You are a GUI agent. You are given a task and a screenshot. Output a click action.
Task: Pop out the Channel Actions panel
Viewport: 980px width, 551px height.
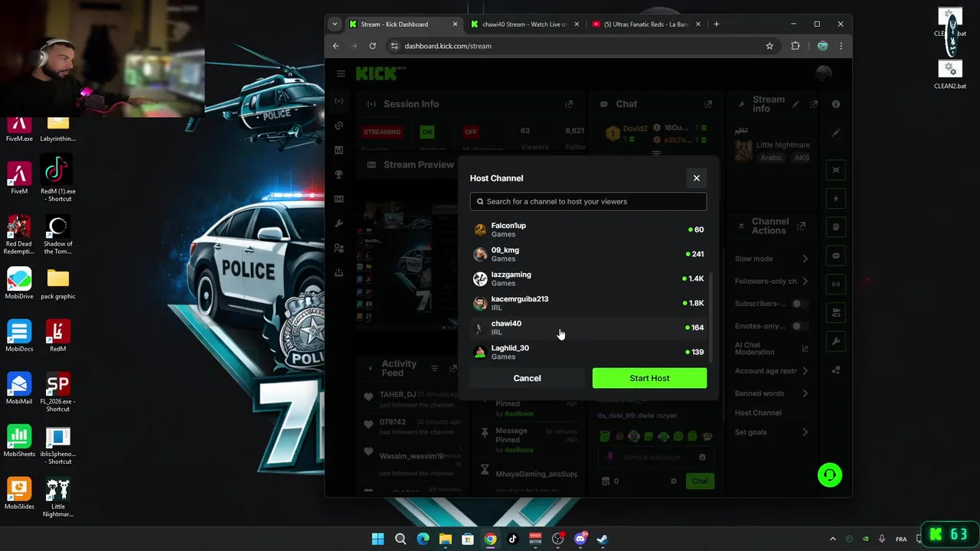point(802,226)
